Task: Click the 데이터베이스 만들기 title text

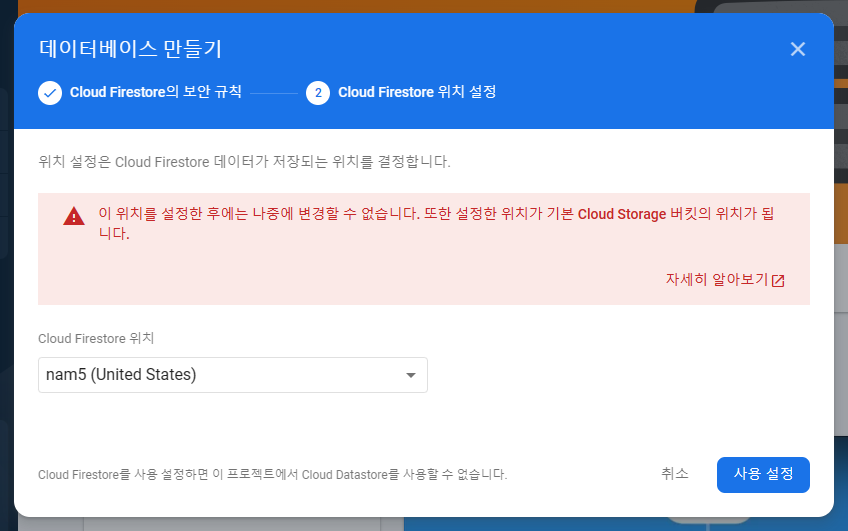Action: click(130, 49)
